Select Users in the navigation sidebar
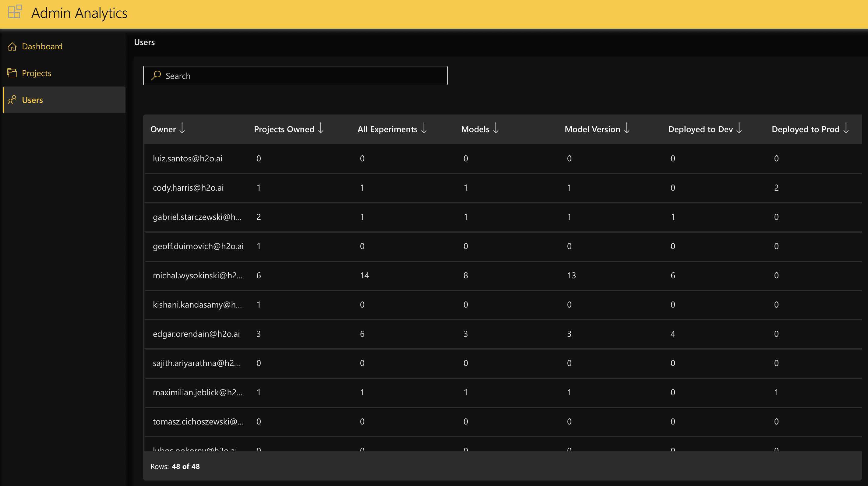The height and width of the screenshot is (486, 868). pyautogui.click(x=32, y=100)
